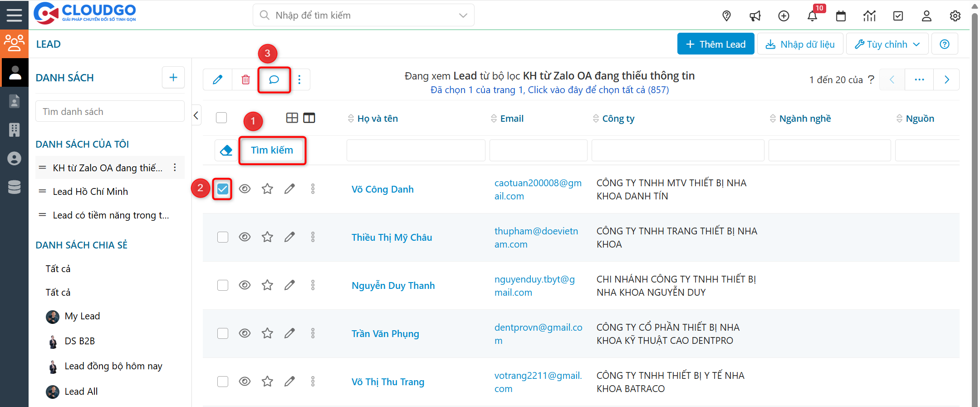Open the Võ Thị Thu Trang lead link
The image size is (980, 407).
point(387,382)
